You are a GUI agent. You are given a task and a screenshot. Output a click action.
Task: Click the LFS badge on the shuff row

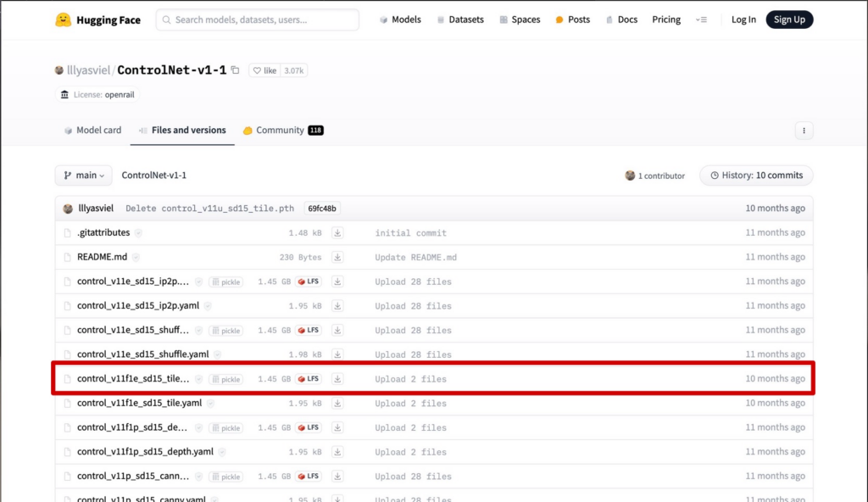[x=309, y=330]
